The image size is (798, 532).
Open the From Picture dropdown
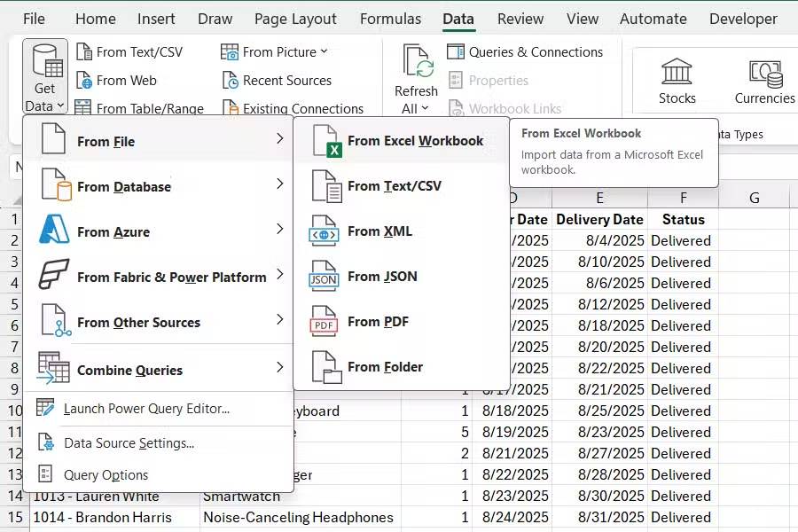pos(324,52)
